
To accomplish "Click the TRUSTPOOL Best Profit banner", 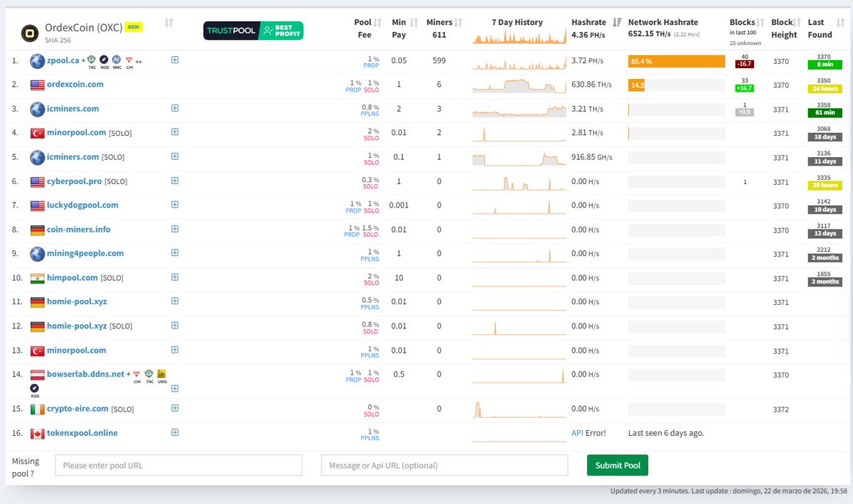I will point(254,31).
